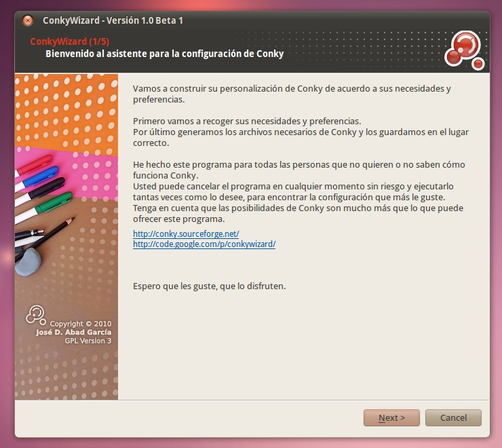This screenshot has width=502, height=448.
Task: Click the "Usted puede cancelar el programa" sentence
Action: click(293, 191)
